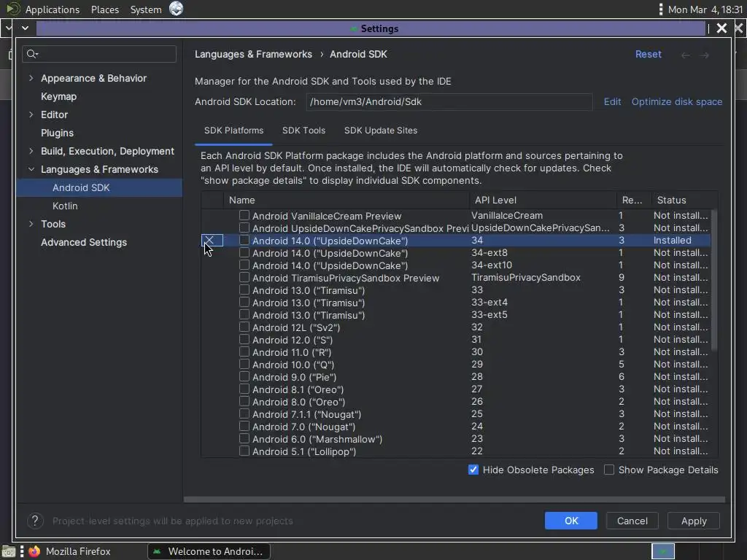Click the Cancel button
The width and height of the screenshot is (747, 560).
632,521
